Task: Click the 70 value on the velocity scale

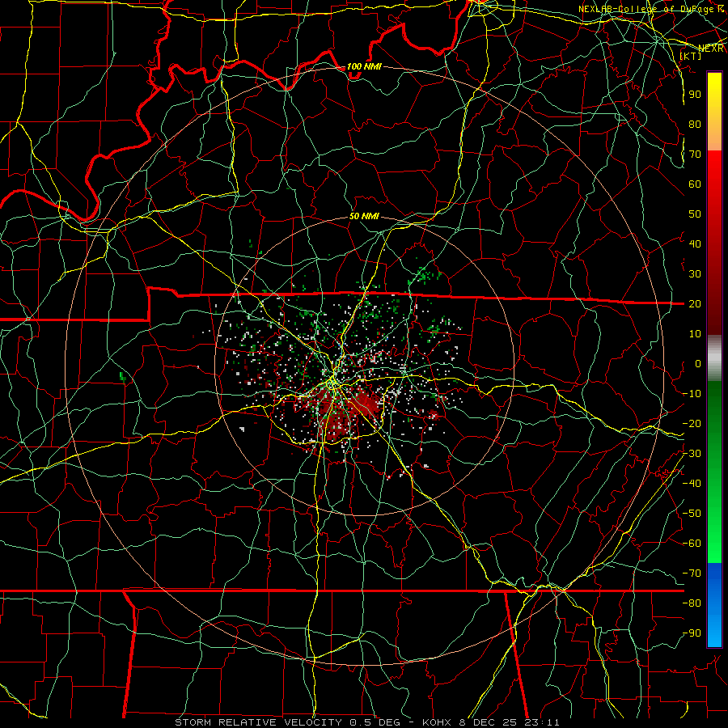Action: pyautogui.click(x=695, y=154)
